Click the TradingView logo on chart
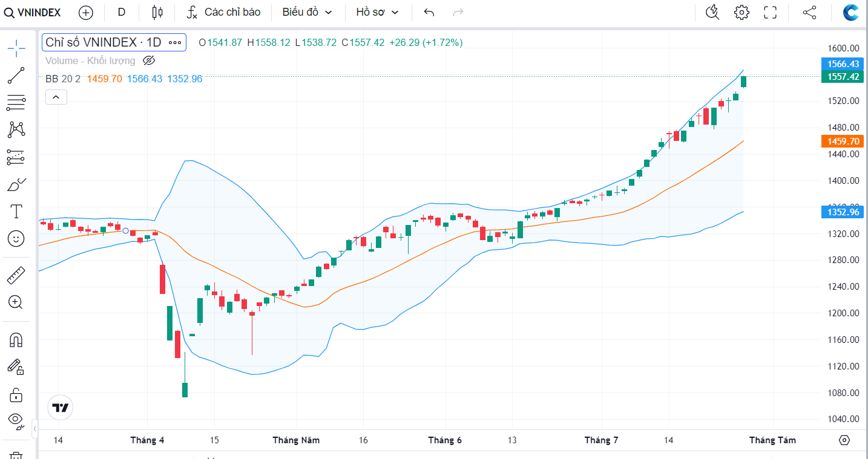 pyautogui.click(x=61, y=408)
